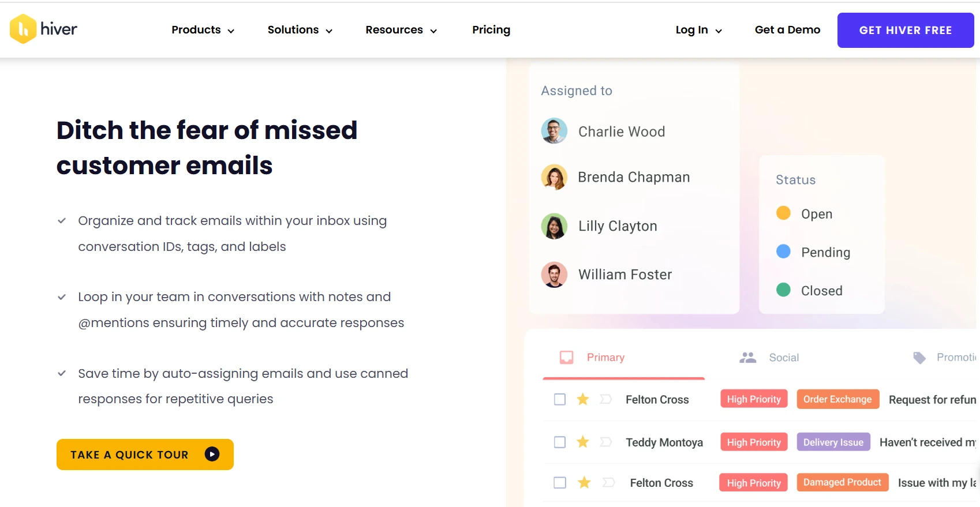Click the Order Exchange tag label
980x507 pixels.
[837, 399]
